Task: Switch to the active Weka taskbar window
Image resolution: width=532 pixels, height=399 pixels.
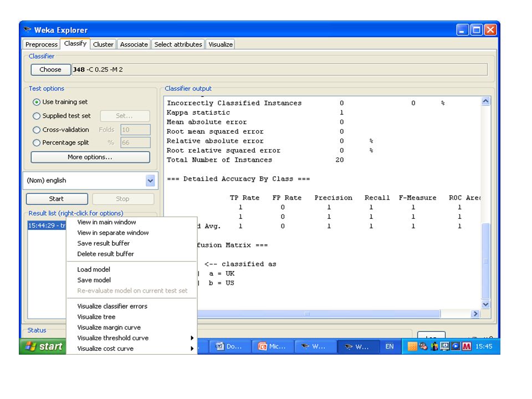Action: pos(357,346)
